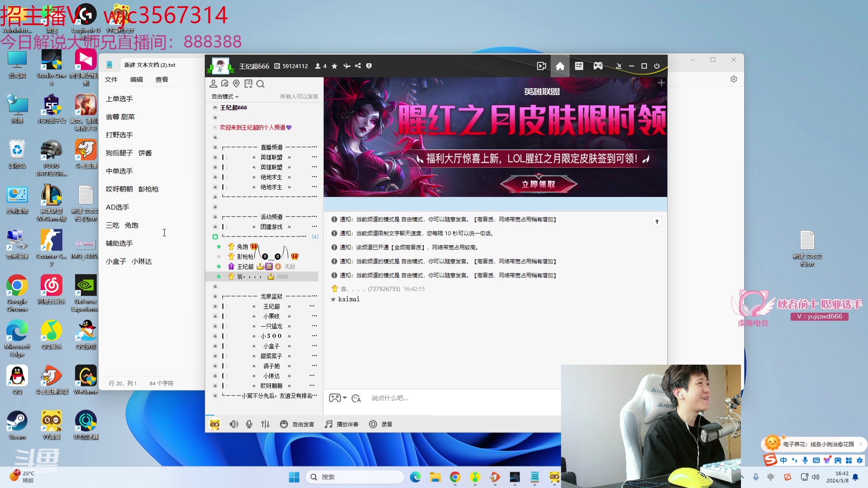Go to the YY home icon

(560, 66)
